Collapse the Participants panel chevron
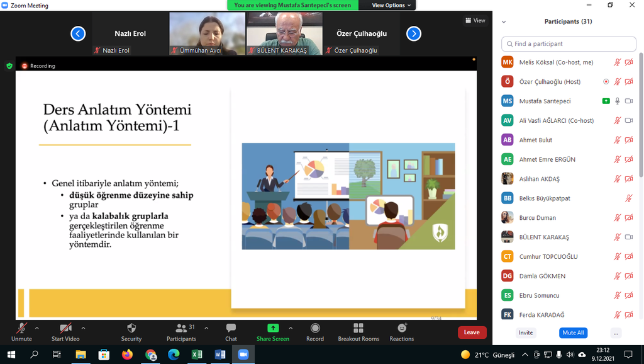The width and height of the screenshot is (644, 364). (504, 21)
